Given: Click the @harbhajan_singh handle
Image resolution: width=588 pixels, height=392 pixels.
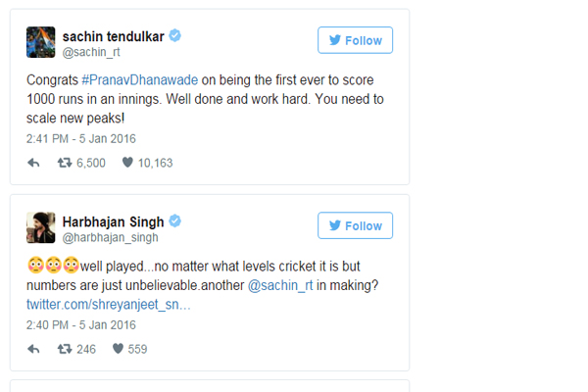Looking at the screenshot, I should [x=108, y=238].
